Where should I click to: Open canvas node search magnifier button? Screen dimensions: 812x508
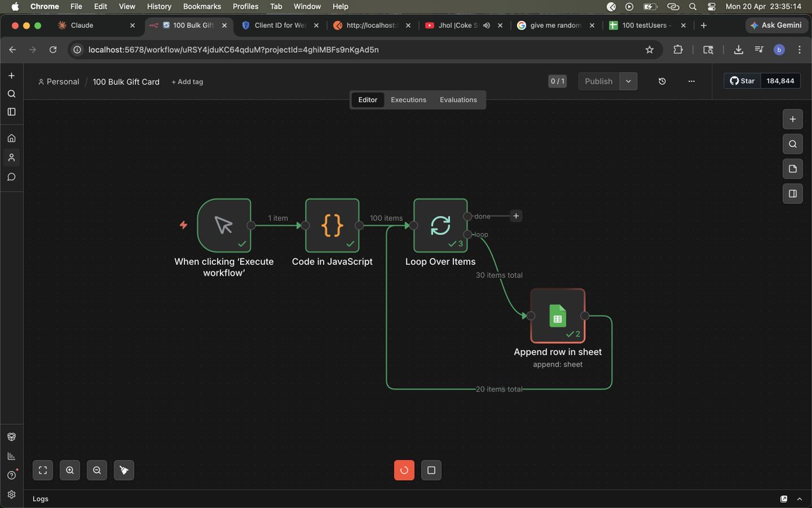[792, 144]
